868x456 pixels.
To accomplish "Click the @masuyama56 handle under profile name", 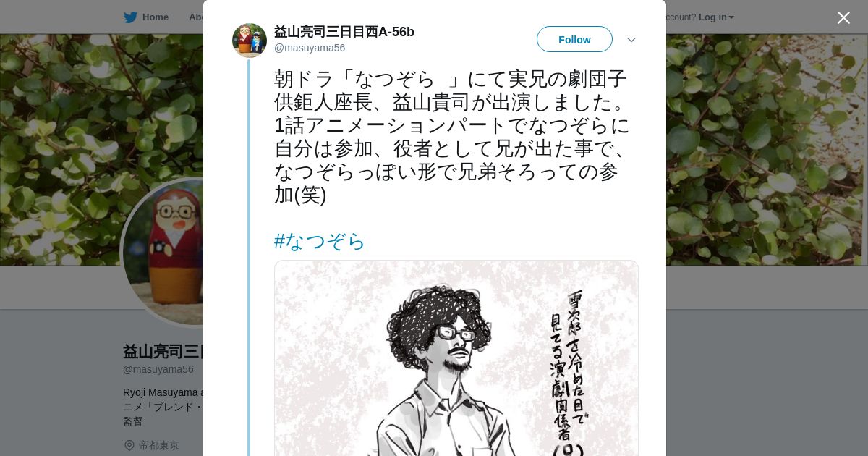I will (x=158, y=369).
